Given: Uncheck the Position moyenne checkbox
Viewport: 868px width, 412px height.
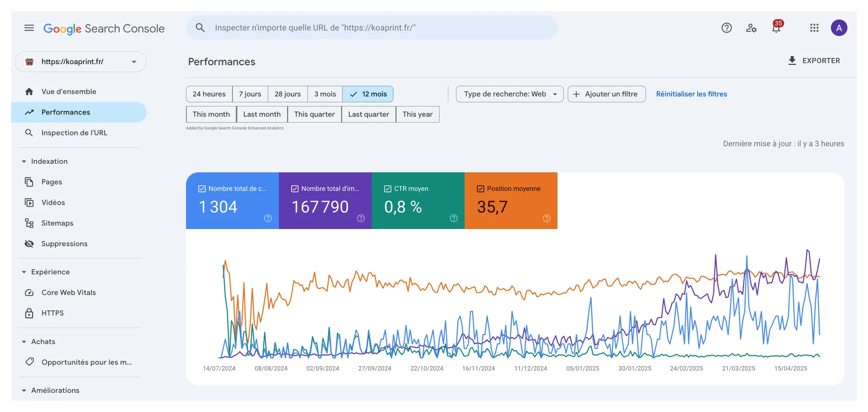Looking at the screenshot, I should tap(480, 189).
